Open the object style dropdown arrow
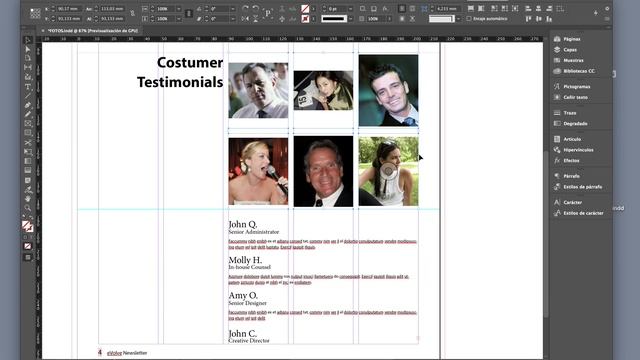The width and height of the screenshot is (640, 360). coord(458,19)
